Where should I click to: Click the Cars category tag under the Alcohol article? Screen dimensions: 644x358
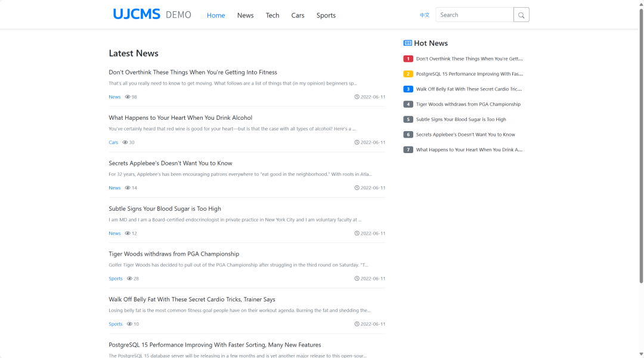pos(113,142)
